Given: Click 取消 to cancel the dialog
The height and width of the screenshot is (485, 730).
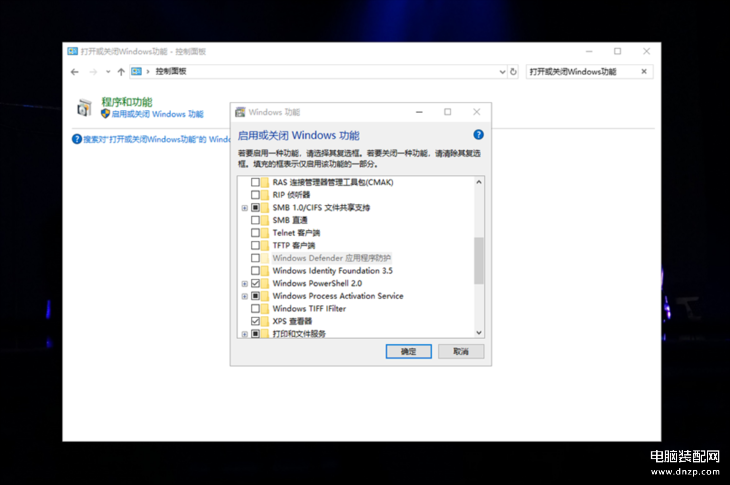Looking at the screenshot, I should click(x=461, y=351).
